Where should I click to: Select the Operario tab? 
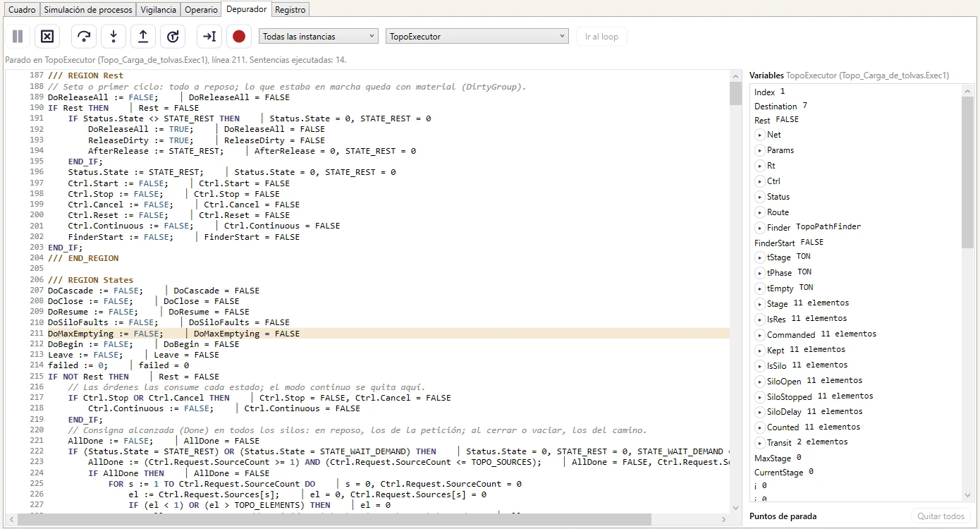pyautogui.click(x=201, y=10)
